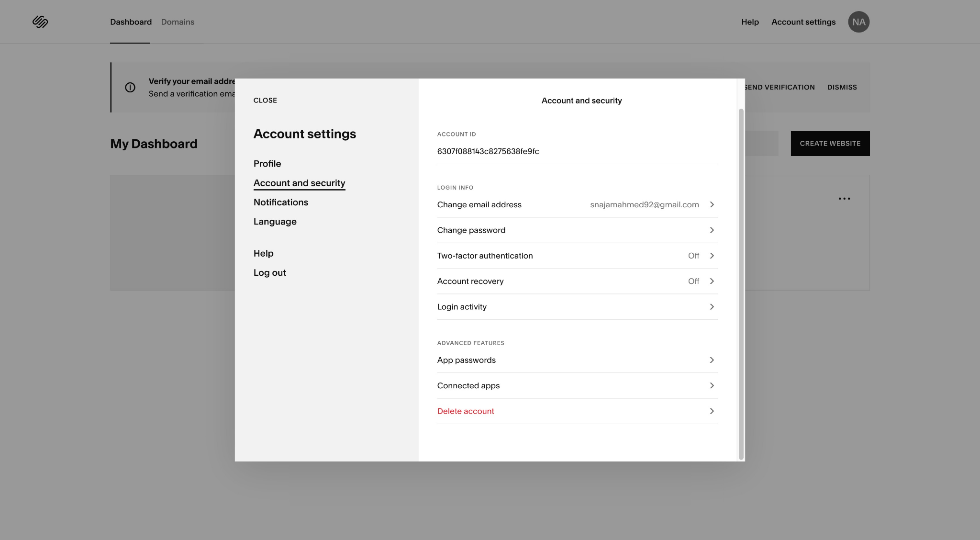The width and height of the screenshot is (980, 540).
Task: Switch to the Domains tab
Action: [178, 22]
